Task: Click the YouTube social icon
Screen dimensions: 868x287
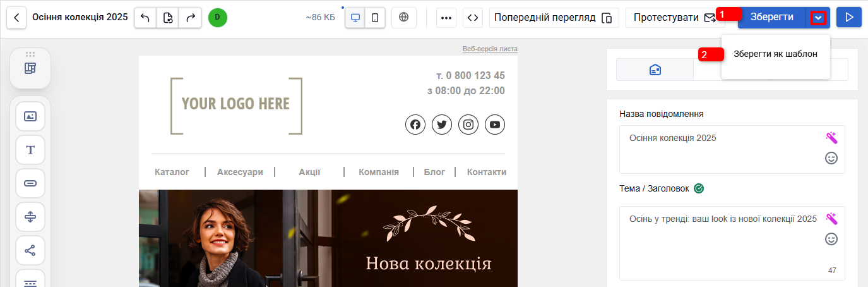Action: pyautogui.click(x=495, y=125)
